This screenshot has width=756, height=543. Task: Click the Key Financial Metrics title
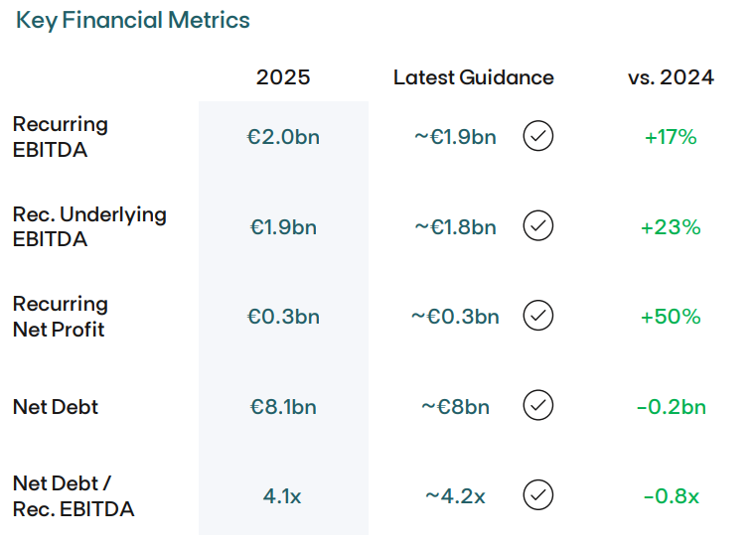click(133, 20)
